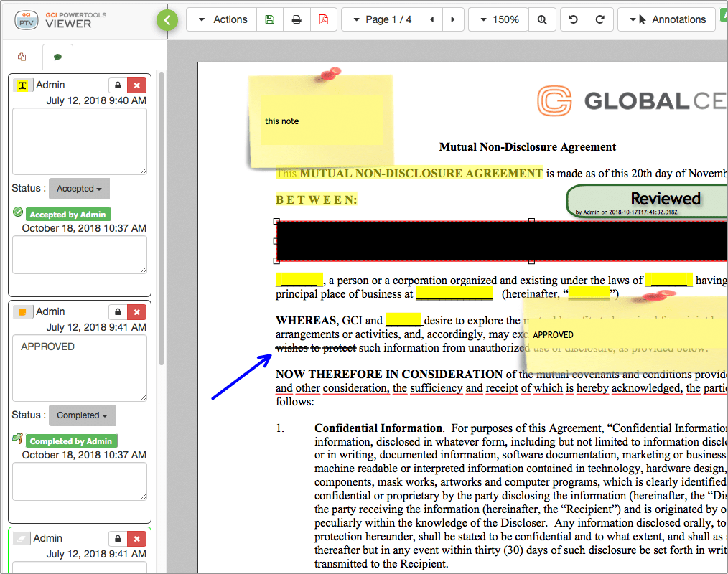Click the green check icon beside Accepted by Admin
This screenshot has height=574, width=728.
[x=18, y=212]
